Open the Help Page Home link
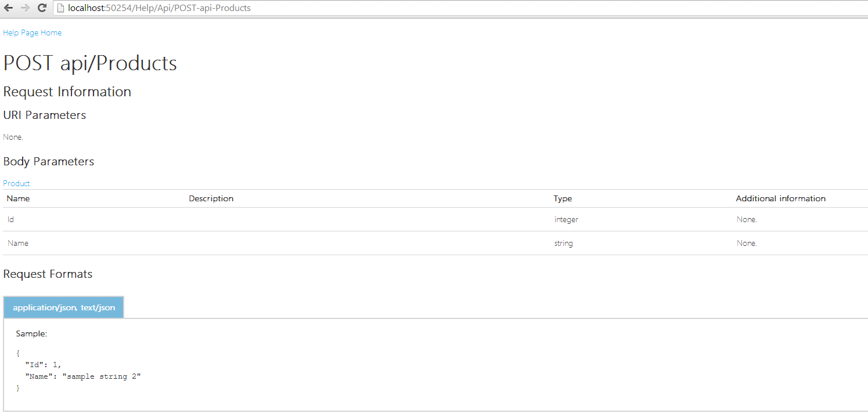Viewport: 868px width, 417px height. tap(32, 32)
